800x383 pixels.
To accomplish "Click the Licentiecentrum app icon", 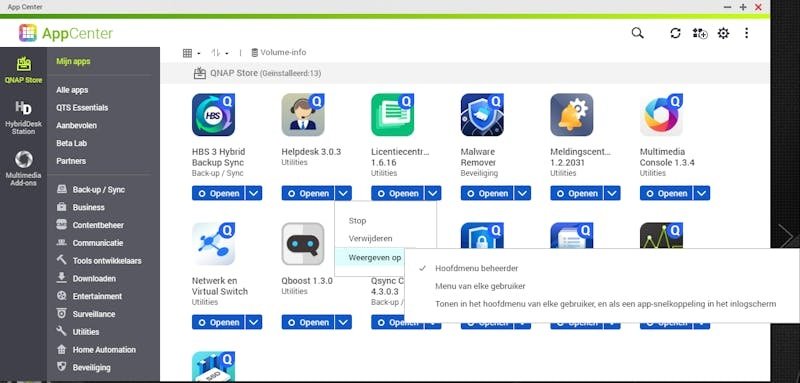I will [x=393, y=115].
